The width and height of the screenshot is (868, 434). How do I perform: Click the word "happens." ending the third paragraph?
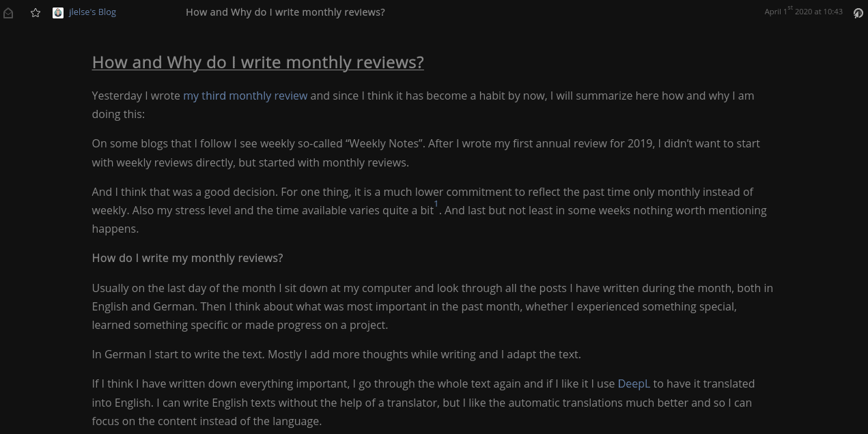tap(115, 229)
